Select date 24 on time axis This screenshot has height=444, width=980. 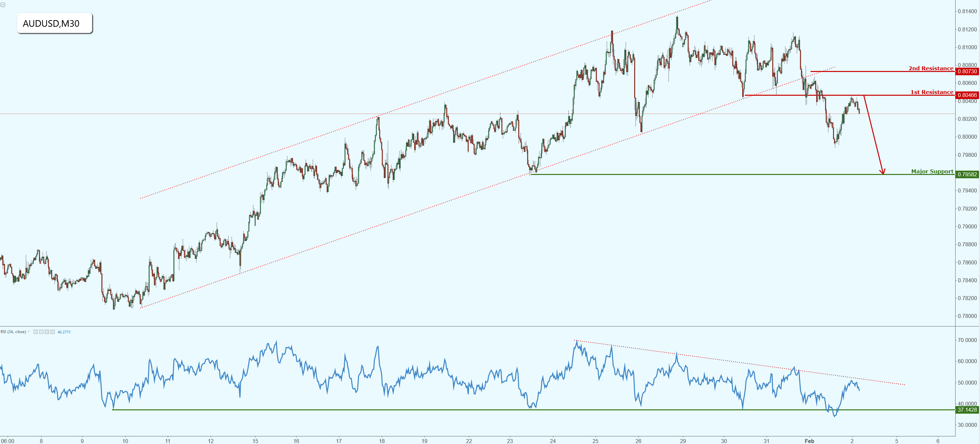pos(552,441)
